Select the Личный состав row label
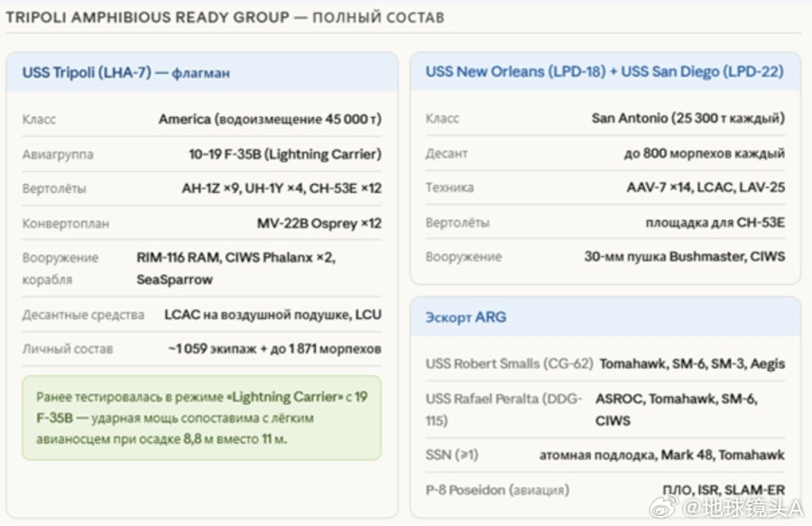The image size is (812, 526). [68, 348]
